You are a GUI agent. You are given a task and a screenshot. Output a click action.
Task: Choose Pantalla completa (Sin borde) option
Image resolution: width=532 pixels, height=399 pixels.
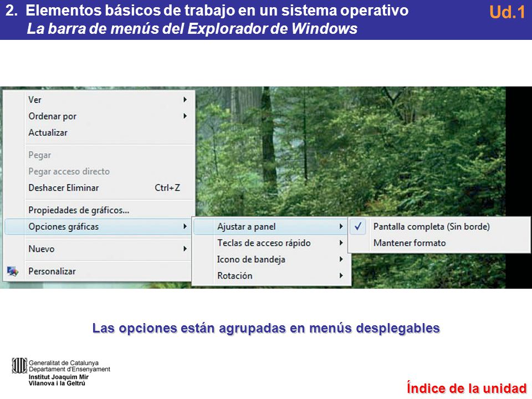(439, 226)
